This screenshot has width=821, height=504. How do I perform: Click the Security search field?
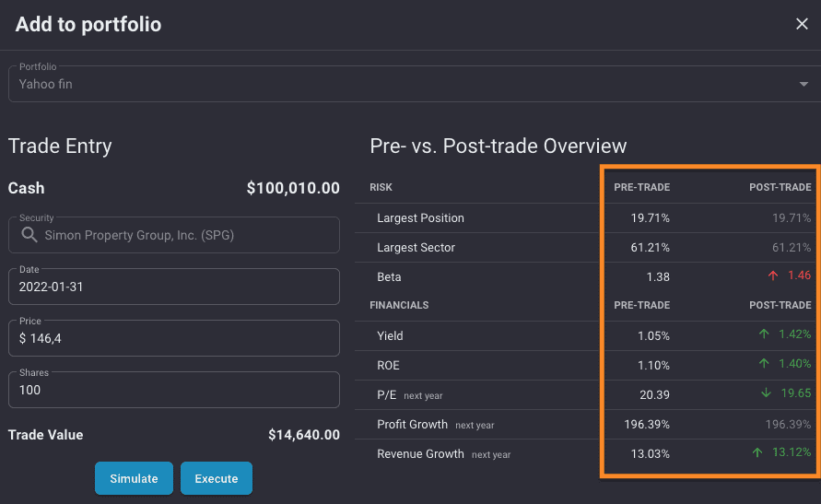174,235
